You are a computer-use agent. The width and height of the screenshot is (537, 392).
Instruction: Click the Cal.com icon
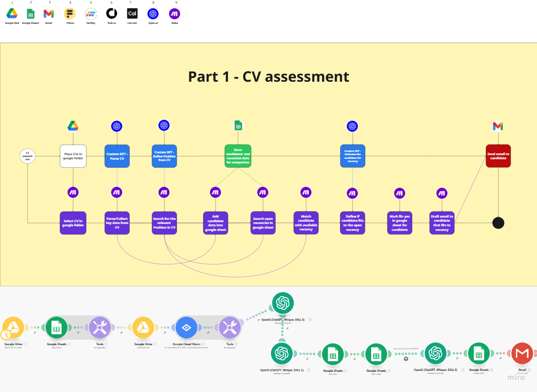click(x=132, y=14)
